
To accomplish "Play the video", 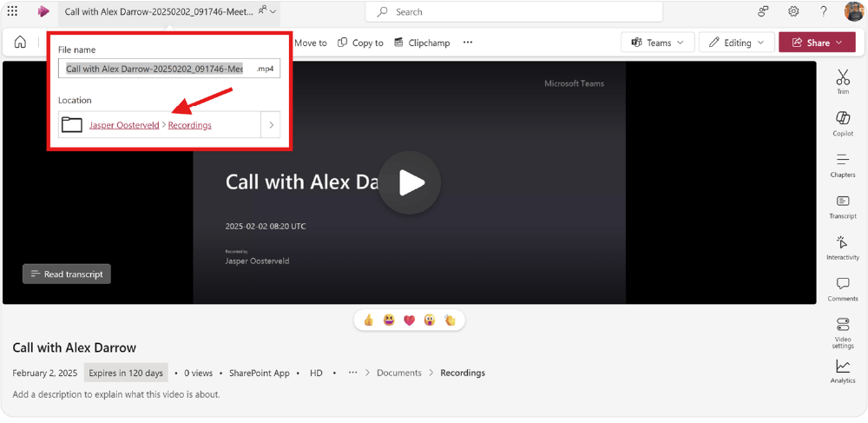I will coord(410,182).
